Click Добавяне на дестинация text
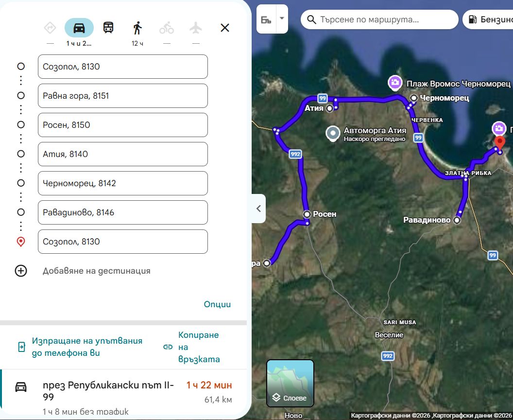The width and height of the screenshot is (513, 420). coord(97,271)
